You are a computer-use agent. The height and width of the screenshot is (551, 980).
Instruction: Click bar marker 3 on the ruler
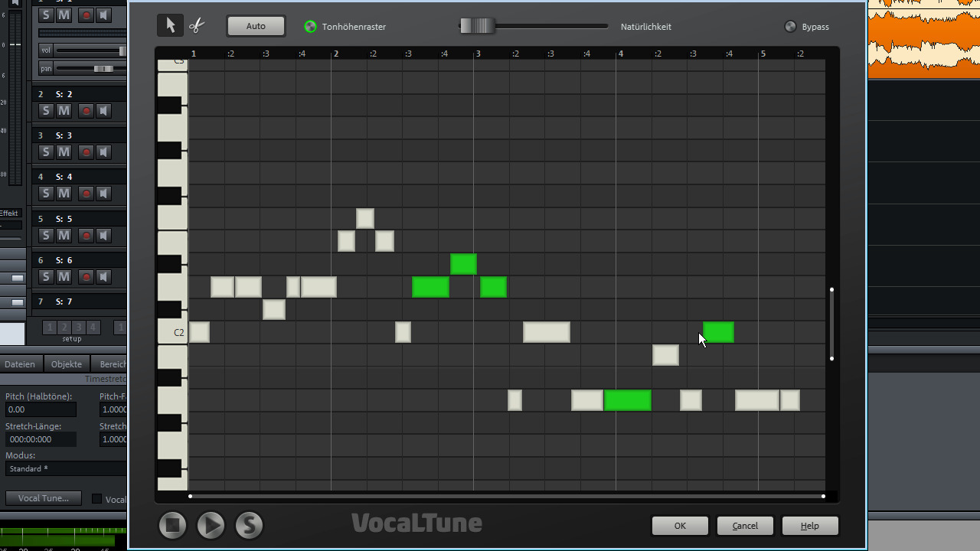pos(478,54)
